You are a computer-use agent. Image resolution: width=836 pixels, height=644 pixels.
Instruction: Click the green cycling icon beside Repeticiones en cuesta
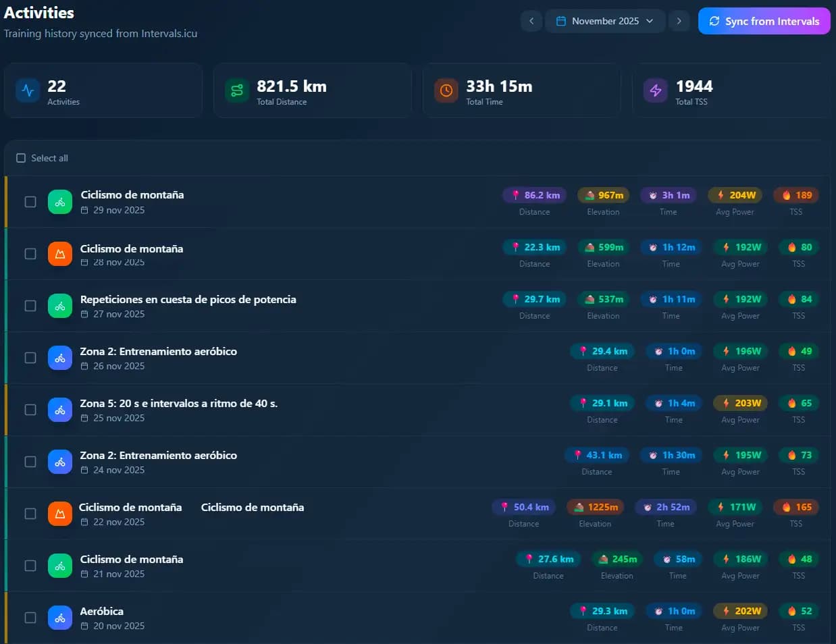[x=60, y=306]
